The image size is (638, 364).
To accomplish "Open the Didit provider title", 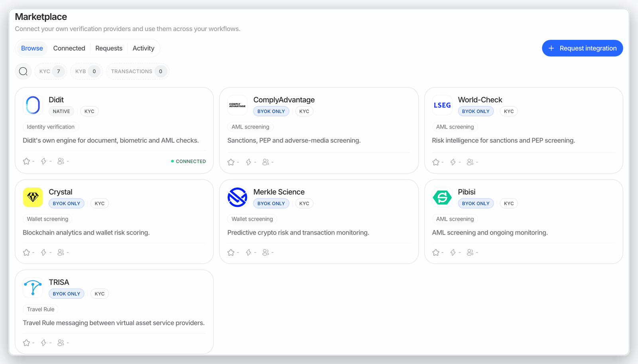I will tap(56, 100).
